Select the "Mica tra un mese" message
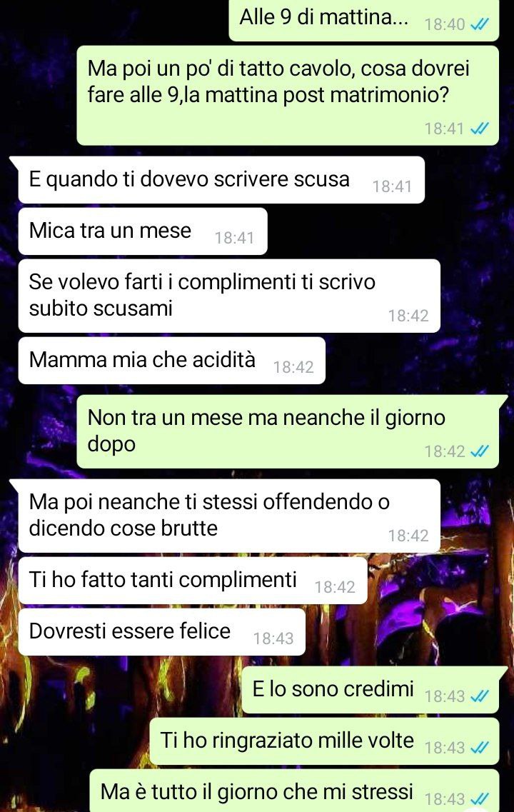Screen dimensions: 514x812 point(142,231)
